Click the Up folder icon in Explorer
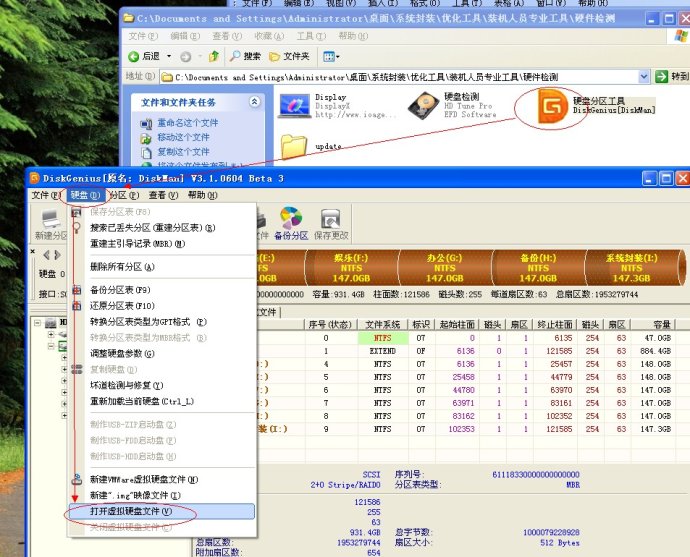This screenshot has width=690, height=557. (214, 56)
